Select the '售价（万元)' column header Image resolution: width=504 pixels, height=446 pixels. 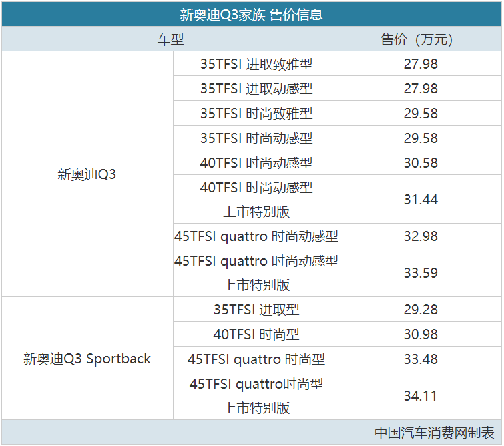tap(421, 39)
